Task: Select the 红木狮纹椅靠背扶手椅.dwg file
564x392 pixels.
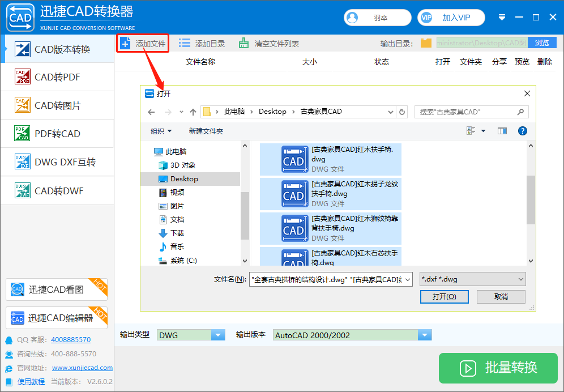Action: [x=331, y=228]
